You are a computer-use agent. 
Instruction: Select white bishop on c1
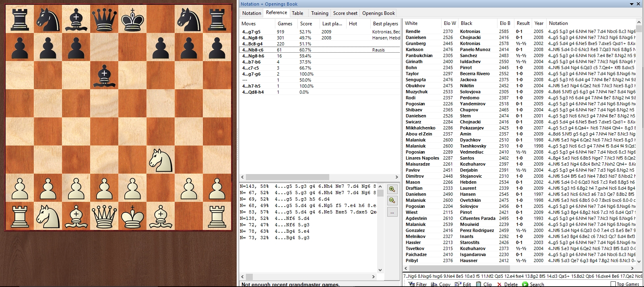[76, 216]
